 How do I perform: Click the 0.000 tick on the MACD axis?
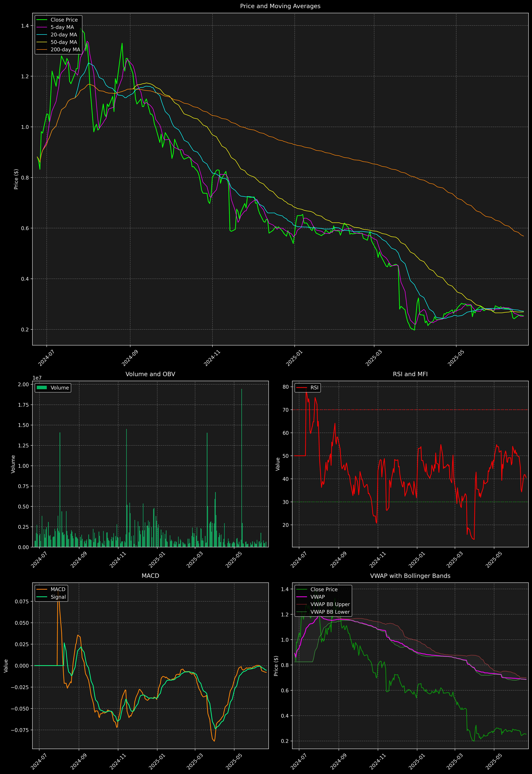pyautogui.click(x=22, y=666)
